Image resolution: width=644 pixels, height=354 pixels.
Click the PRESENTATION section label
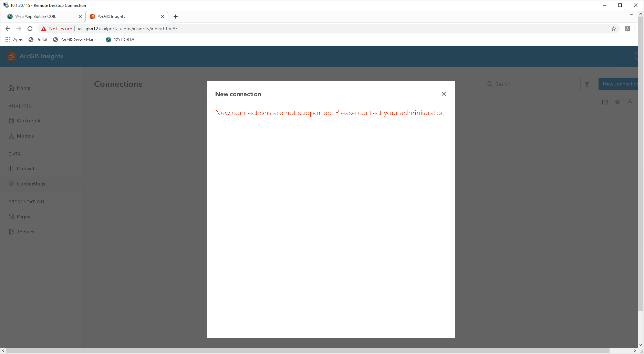click(x=27, y=202)
